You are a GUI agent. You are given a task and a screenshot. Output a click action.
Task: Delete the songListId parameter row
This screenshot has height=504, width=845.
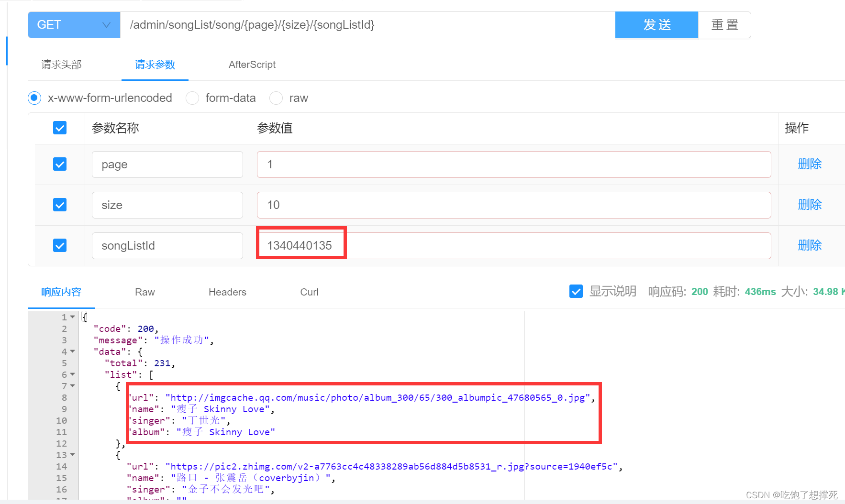point(810,245)
